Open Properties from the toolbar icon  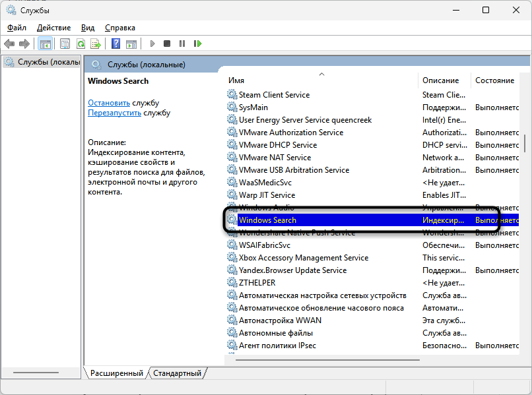point(65,44)
